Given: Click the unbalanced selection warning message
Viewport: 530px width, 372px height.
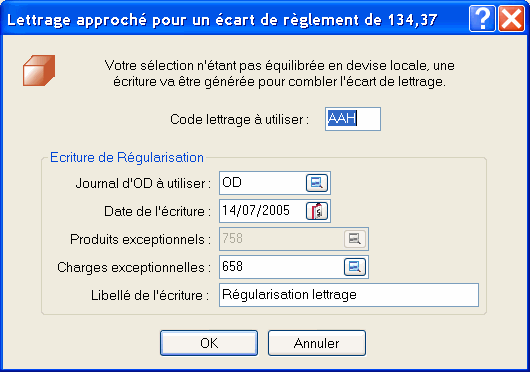Looking at the screenshot, I should point(280,73).
